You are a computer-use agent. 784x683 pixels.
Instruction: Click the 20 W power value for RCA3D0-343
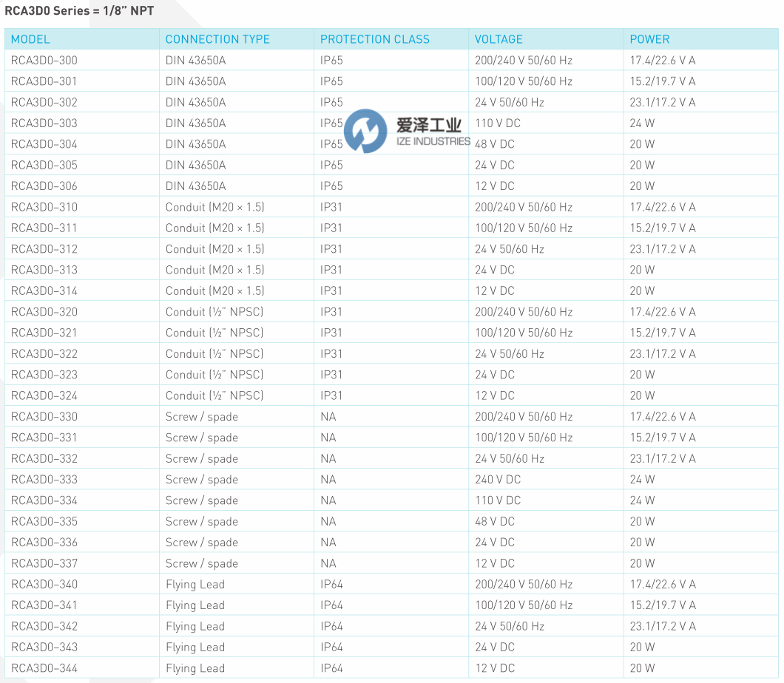pyautogui.click(x=639, y=647)
